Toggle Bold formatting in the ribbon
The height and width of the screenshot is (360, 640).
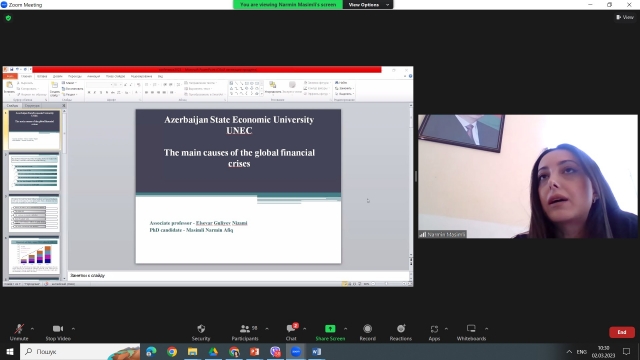89,93
